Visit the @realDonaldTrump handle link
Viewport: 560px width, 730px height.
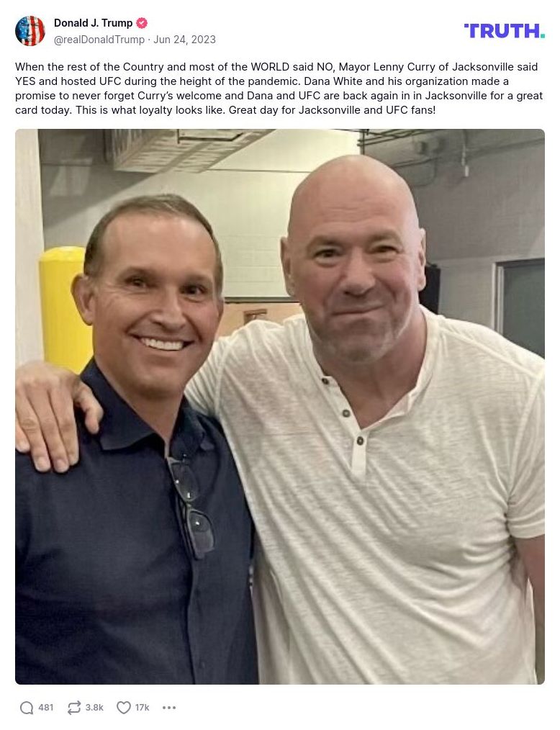(x=99, y=40)
